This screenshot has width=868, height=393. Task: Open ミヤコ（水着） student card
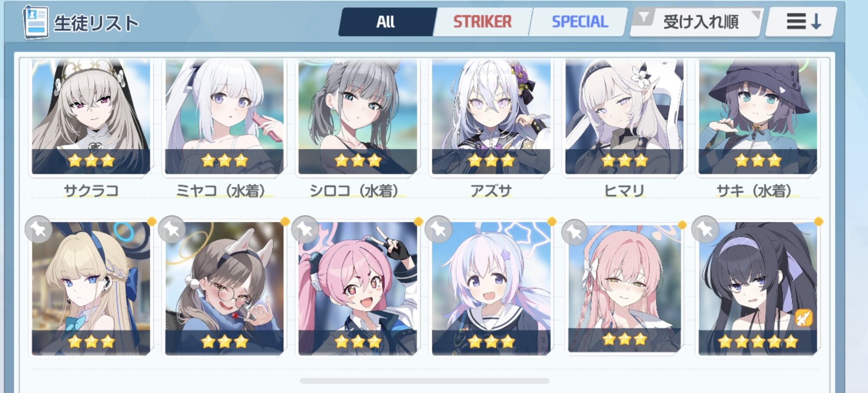pyautogui.click(x=224, y=117)
